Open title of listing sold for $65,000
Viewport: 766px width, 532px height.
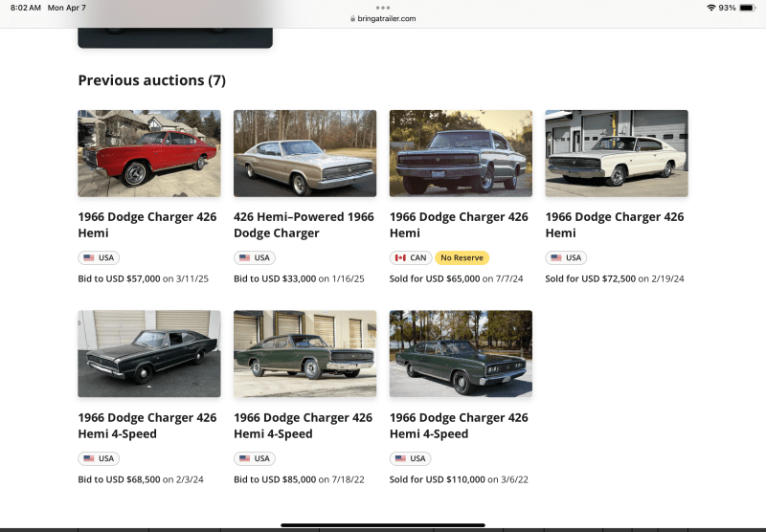459,225
